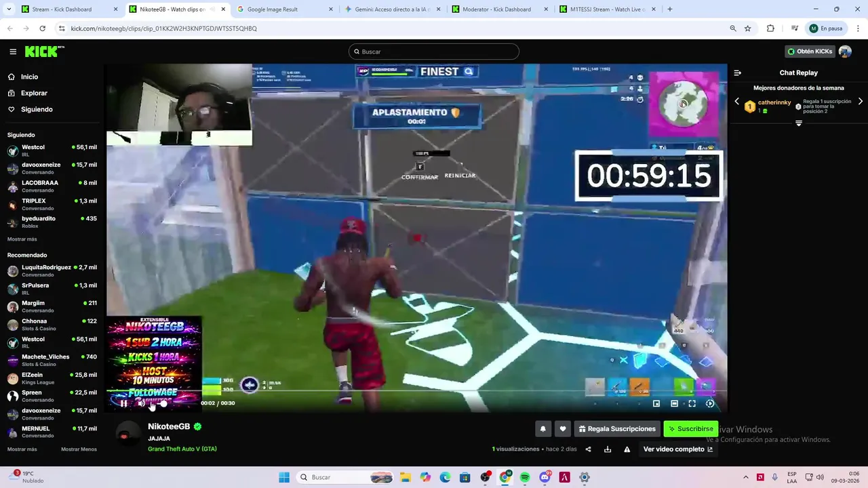Click the Obtén KICKs button
Image resolution: width=868 pixels, height=488 pixels.
click(x=809, y=52)
